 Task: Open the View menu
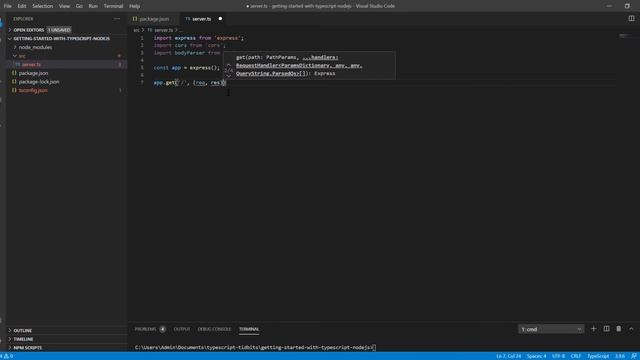(x=64, y=6)
